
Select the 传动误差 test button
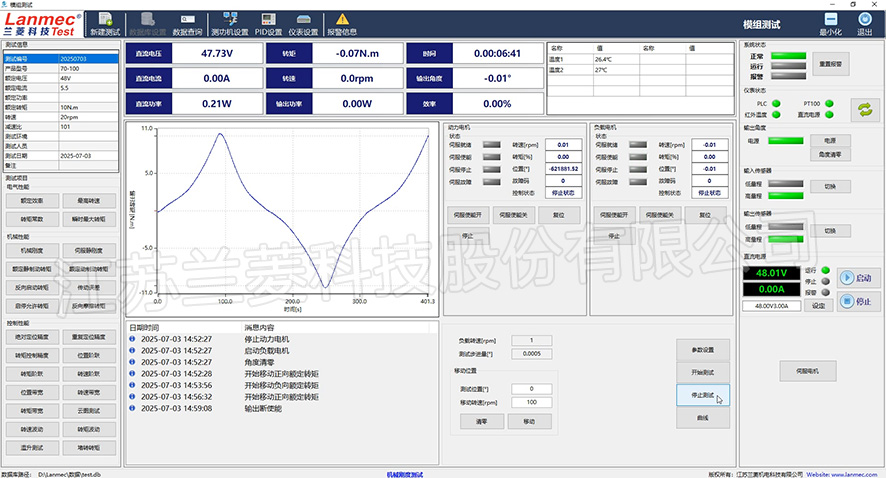coord(89,288)
